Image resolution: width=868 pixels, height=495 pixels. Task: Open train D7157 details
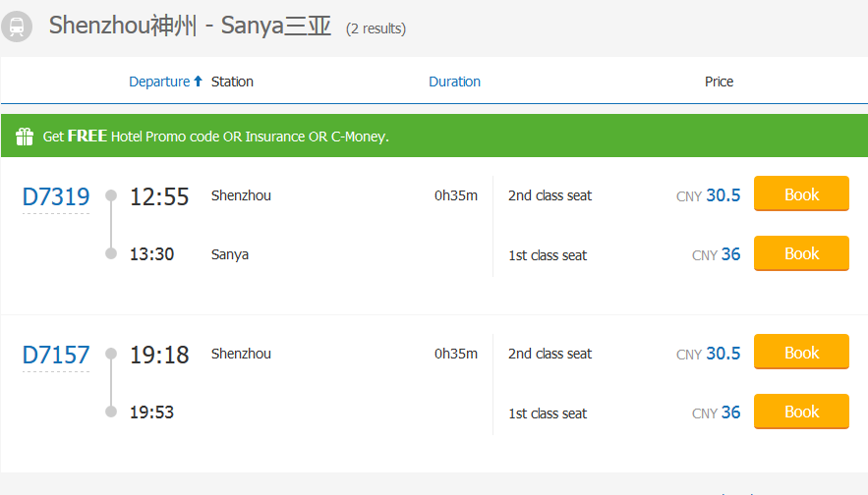click(x=56, y=355)
